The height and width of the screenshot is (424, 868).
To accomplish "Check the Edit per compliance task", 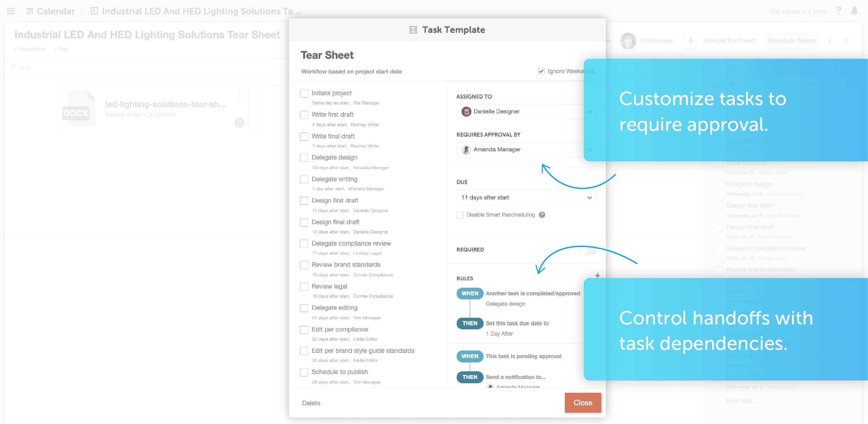I will point(304,329).
